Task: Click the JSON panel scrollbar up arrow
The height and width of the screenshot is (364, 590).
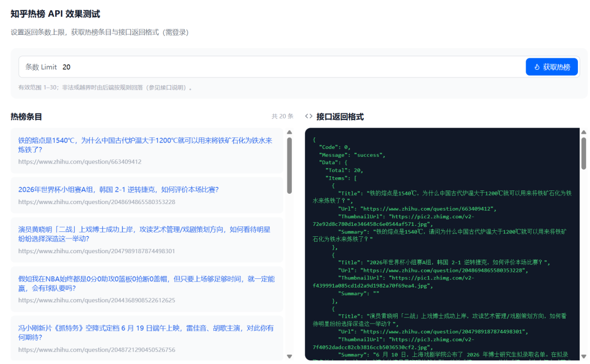Action: pos(583,133)
